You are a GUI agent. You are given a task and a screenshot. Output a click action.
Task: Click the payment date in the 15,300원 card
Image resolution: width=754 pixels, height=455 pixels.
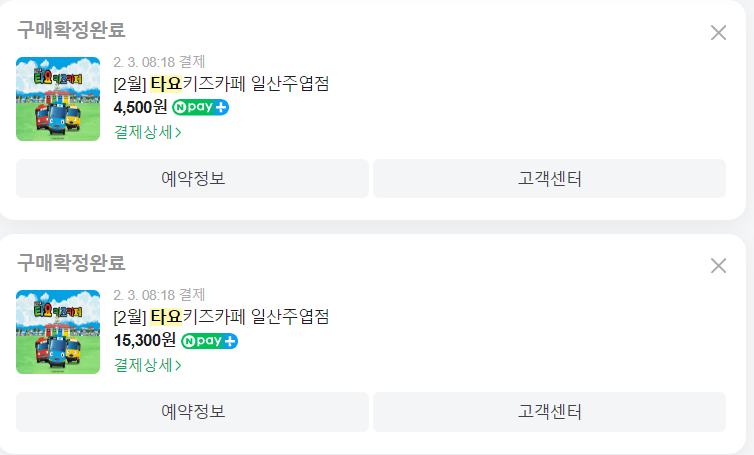tap(160, 295)
